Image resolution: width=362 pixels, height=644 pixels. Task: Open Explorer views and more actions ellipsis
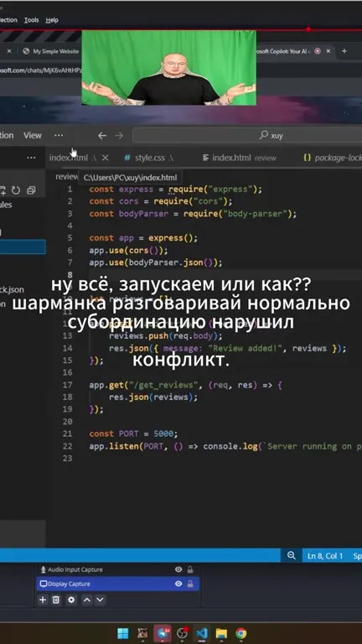(31, 158)
